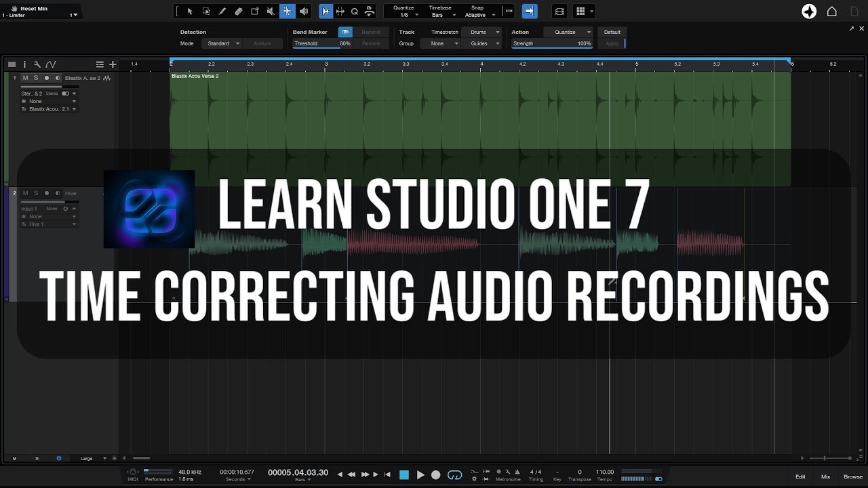868x488 pixels.
Task: Click the 110.00 Tempo value
Action: pyautogui.click(x=605, y=472)
